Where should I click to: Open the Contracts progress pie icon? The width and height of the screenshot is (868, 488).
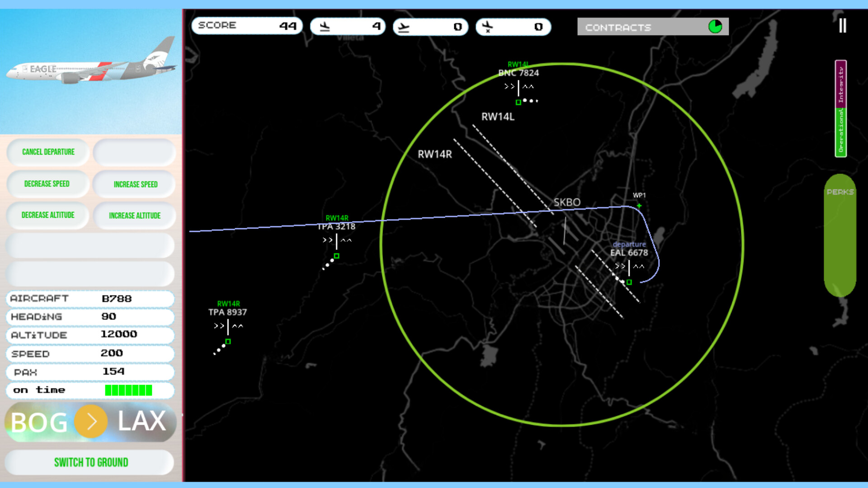coord(715,27)
